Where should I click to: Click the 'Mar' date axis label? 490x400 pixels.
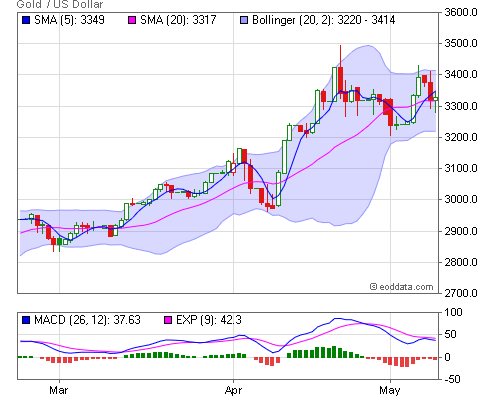(59, 390)
